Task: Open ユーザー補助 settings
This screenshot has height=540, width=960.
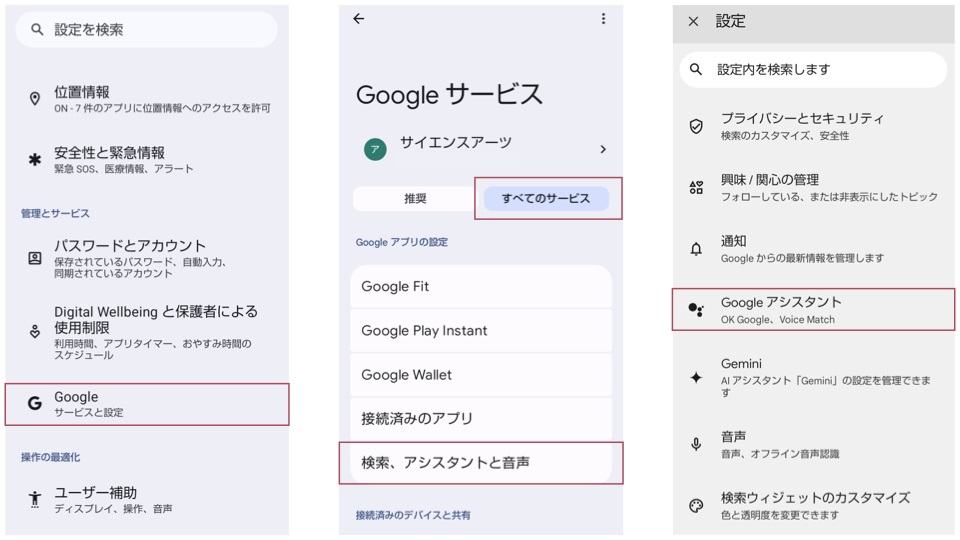Action: click(147, 500)
